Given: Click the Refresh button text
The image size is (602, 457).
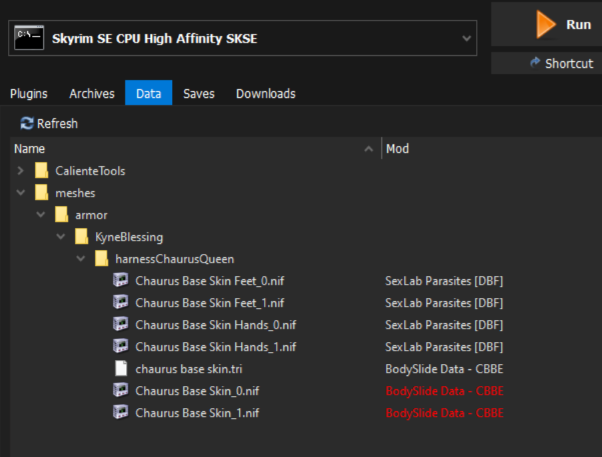Looking at the screenshot, I should pyautogui.click(x=57, y=124).
